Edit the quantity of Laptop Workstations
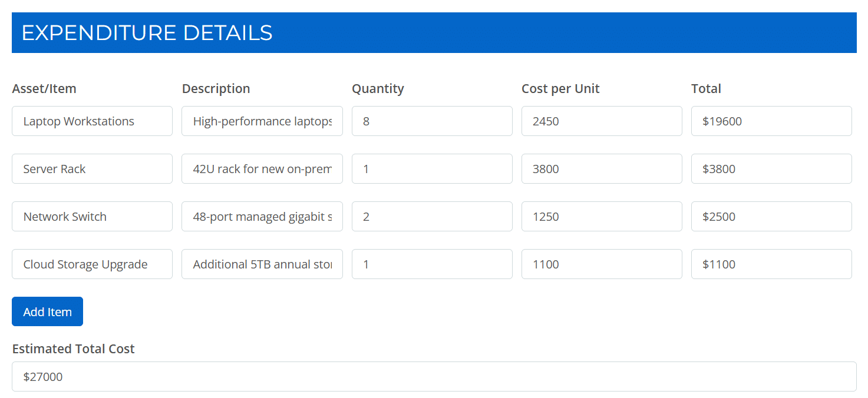The width and height of the screenshot is (868, 398). tap(431, 121)
